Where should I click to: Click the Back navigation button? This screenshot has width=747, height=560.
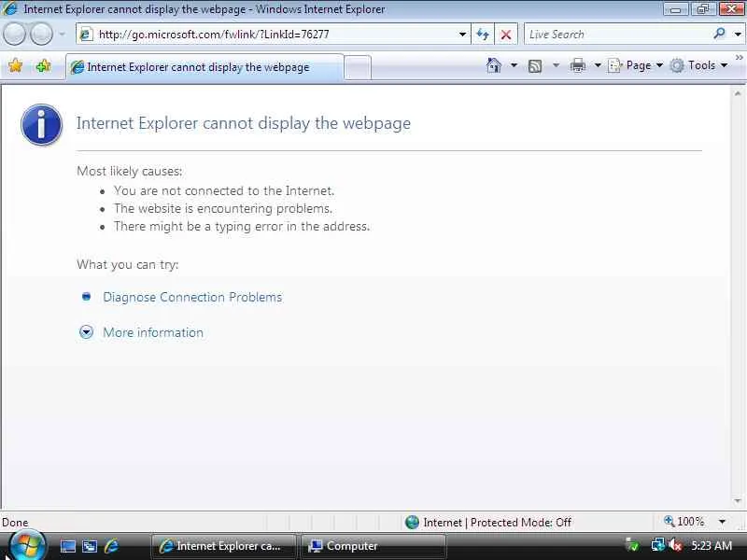[x=14, y=35]
